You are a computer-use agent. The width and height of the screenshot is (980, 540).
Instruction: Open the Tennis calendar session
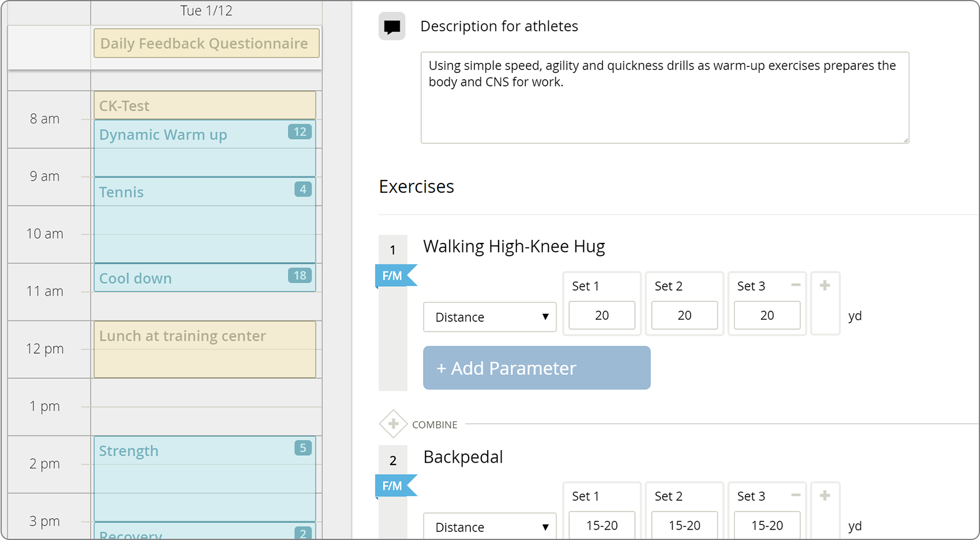[205, 220]
